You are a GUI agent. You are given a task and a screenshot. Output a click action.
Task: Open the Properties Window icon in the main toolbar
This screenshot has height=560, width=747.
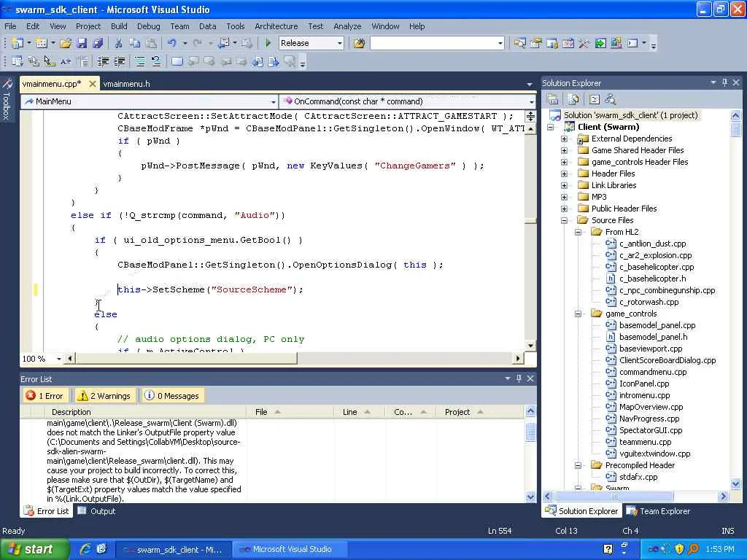[x=536, y=43]
